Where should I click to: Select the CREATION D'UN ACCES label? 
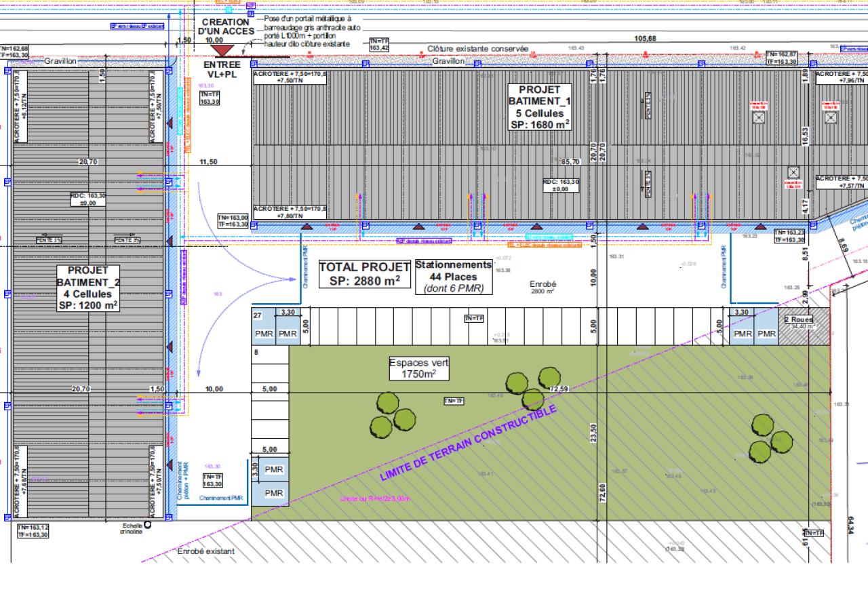227,26
